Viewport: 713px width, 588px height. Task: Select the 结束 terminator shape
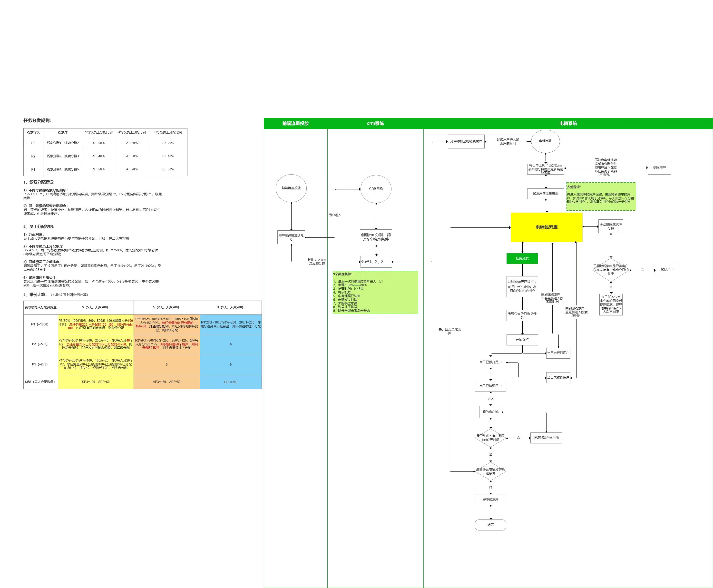(x=490, y=525)
